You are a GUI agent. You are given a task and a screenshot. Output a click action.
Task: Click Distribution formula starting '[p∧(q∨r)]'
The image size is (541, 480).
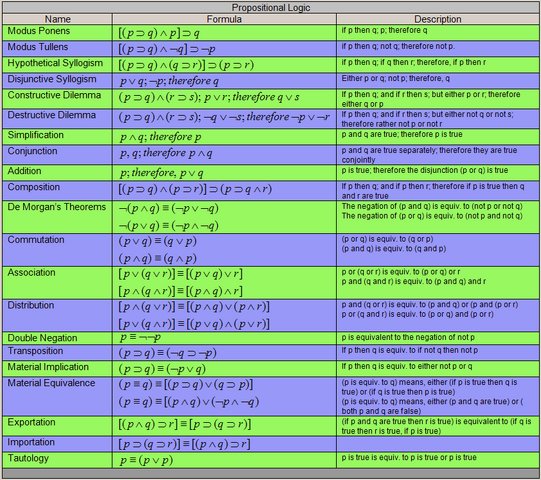[x=194, y=307]
